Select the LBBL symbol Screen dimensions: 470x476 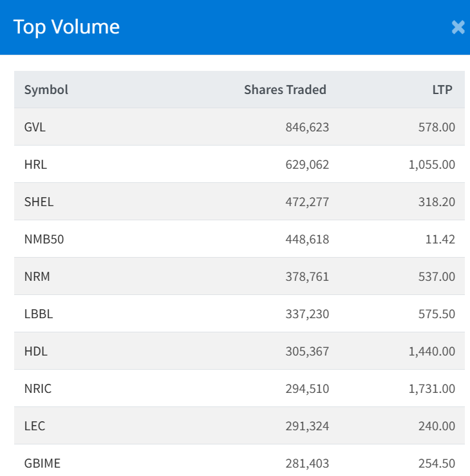39,314
